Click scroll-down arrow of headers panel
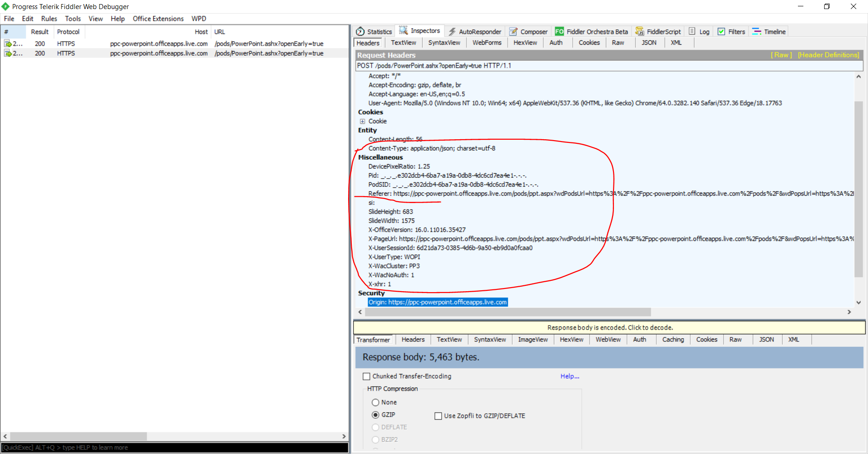868x454 pixels. 859,303
